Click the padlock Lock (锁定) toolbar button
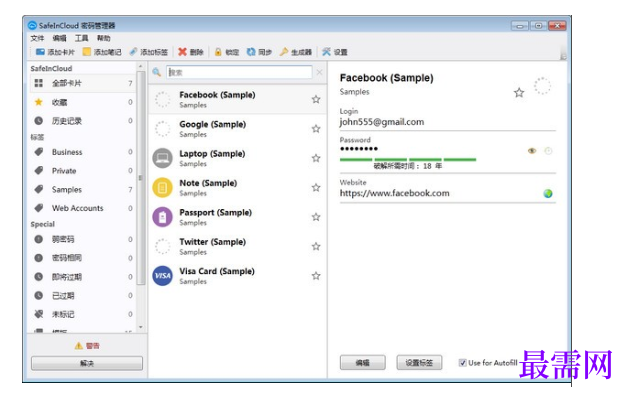Image resolution: width=631 pixels, height=396 pixels. [x=227, y=52]
